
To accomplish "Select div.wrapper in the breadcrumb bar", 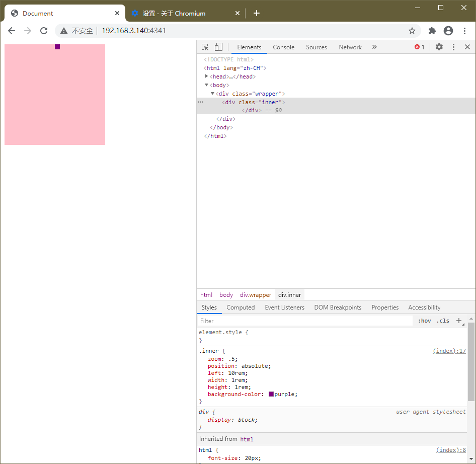I will [x=255, y=295].
